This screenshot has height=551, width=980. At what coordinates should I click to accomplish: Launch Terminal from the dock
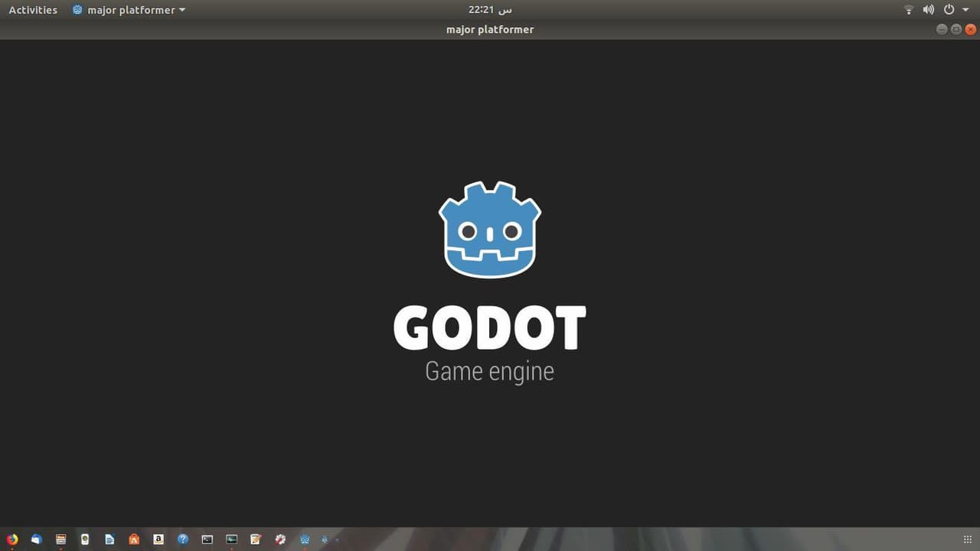[207, 540]
